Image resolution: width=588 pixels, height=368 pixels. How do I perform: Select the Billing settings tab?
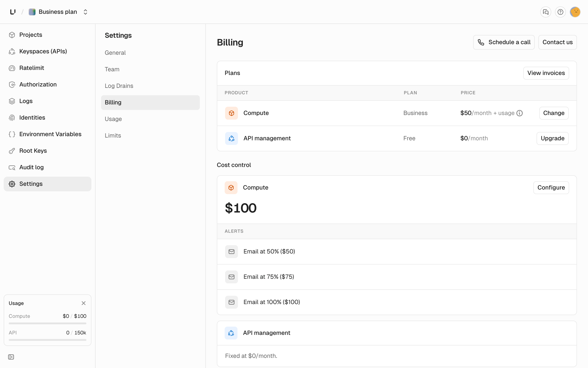(x=150, y=103)
